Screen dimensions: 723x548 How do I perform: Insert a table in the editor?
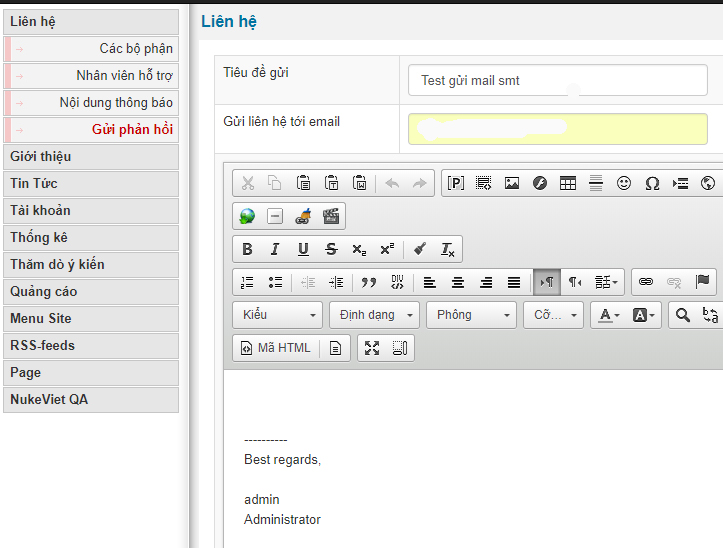568,183
